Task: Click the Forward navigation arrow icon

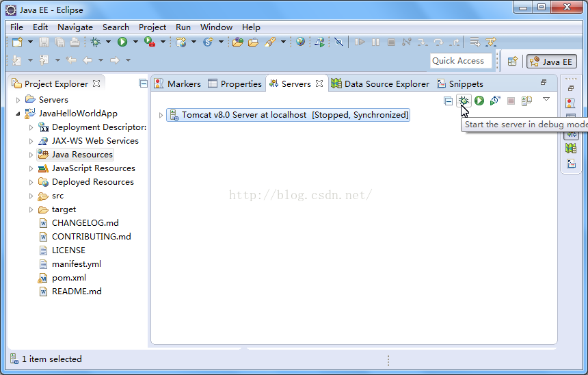Action: point(115,60)
